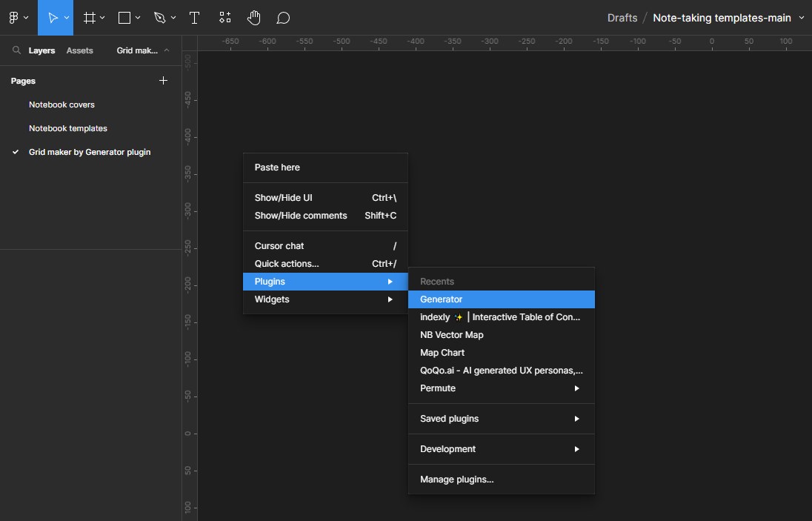Open the Figma main menu icon
Image resolution: width=812 pixels, height=521 pixels.
14,18
